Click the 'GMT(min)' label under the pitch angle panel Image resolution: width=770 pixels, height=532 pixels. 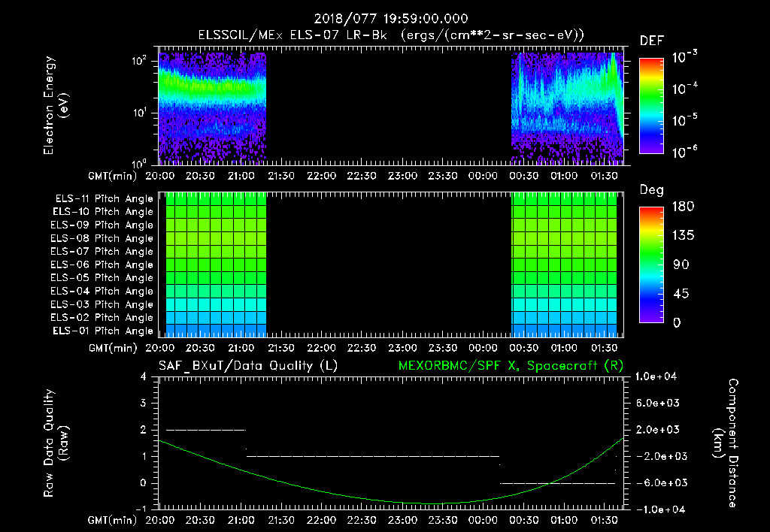113,348
